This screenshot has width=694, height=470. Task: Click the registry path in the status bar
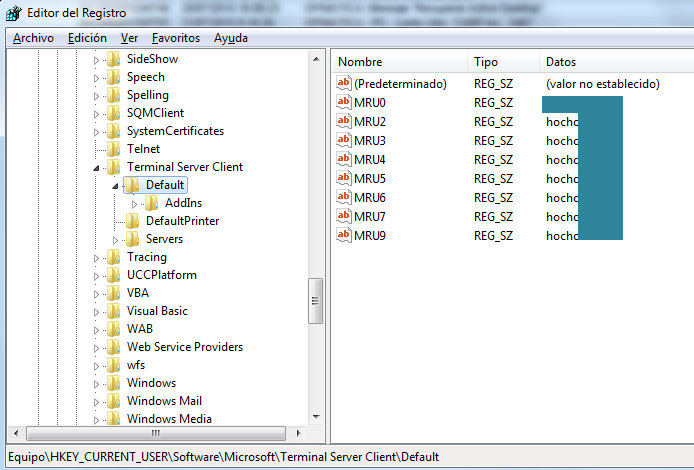click(224, 457)
